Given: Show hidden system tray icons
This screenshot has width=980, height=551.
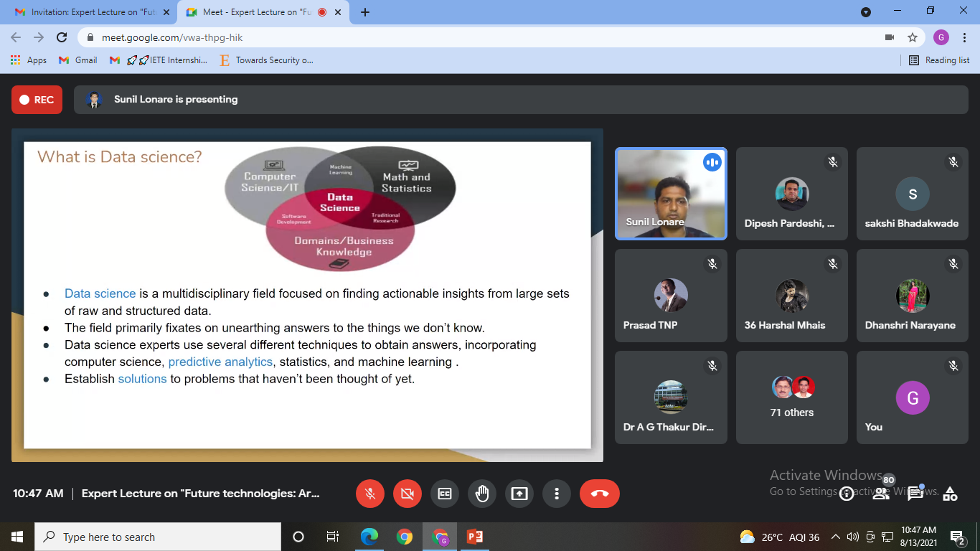Looking at the screenshot, I should pyautogui.click(x=835, y=537).
